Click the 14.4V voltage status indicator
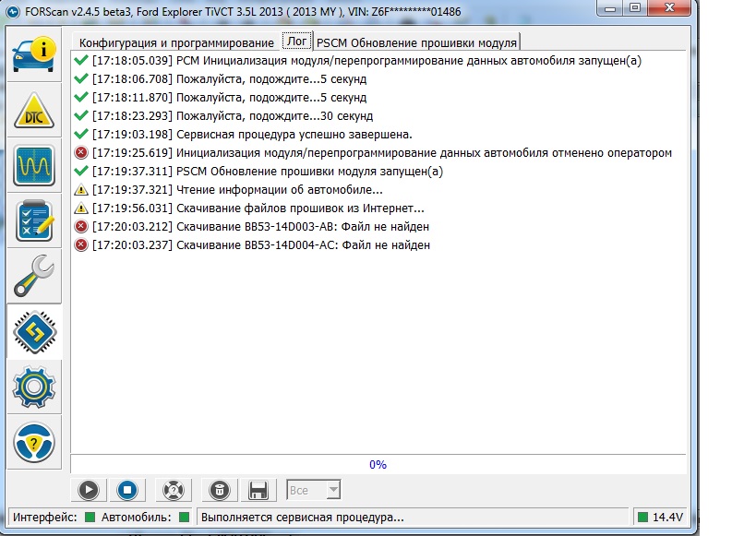756x536 pixels. point(659,517)
